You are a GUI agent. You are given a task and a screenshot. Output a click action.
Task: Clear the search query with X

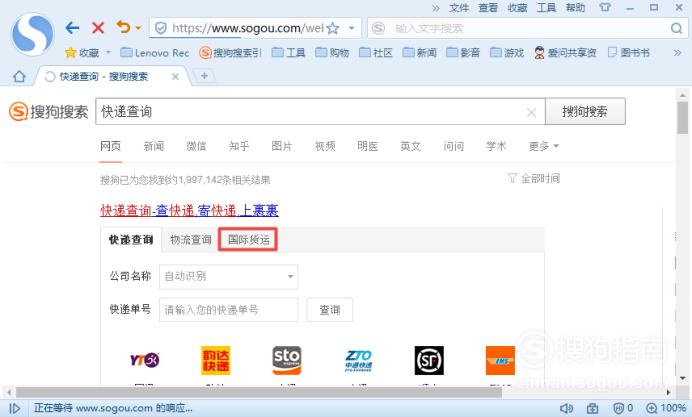(531, 113)
